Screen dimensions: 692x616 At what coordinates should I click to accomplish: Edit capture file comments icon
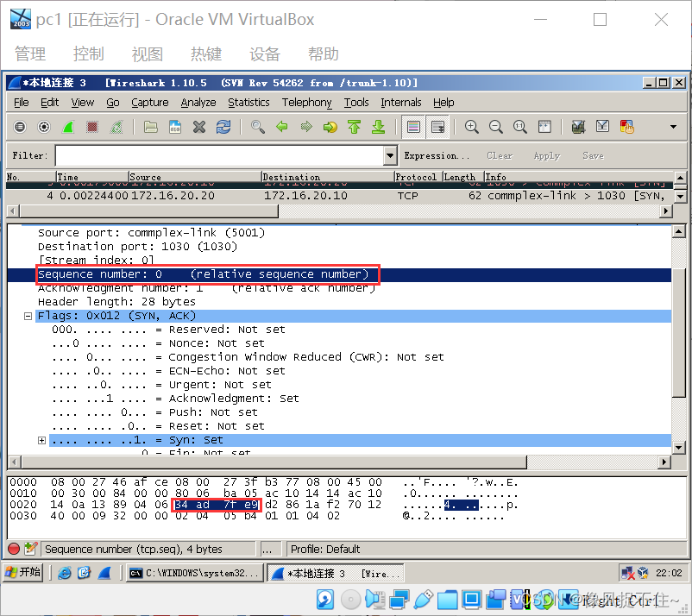click(31, 549)
